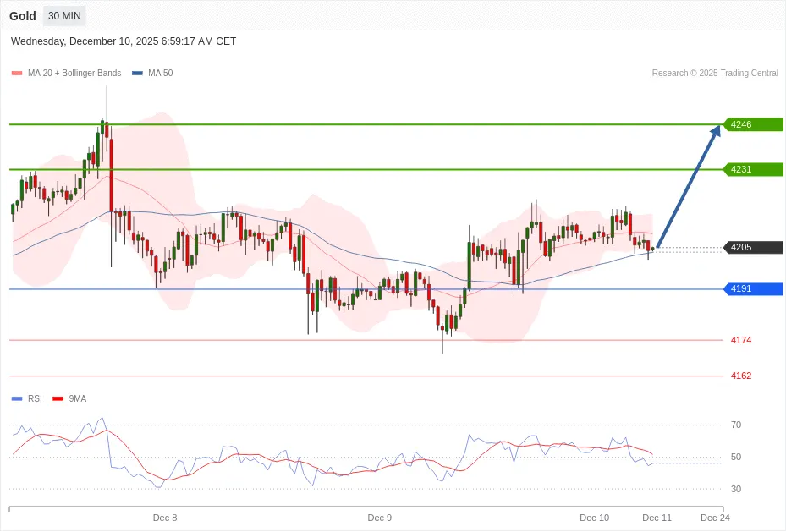
Task: Click the 4191 blue pivot price tag
Action: pos(752,289)
